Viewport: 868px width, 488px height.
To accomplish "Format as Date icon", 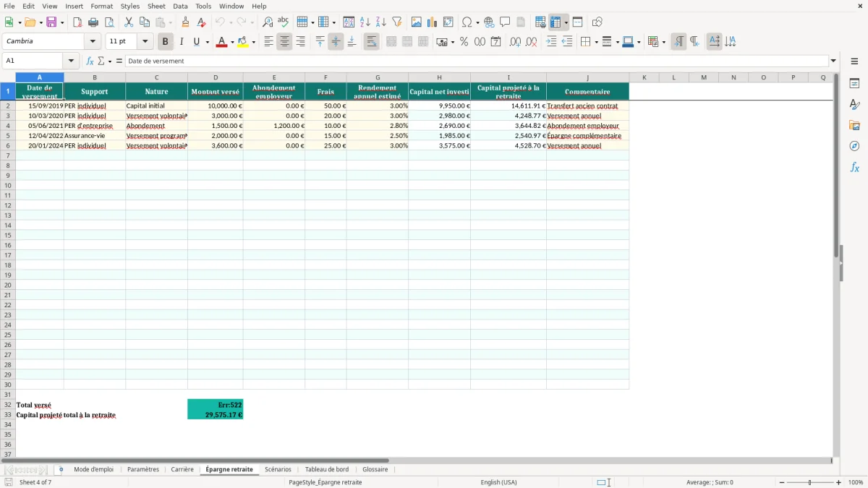I will (495, 42).
